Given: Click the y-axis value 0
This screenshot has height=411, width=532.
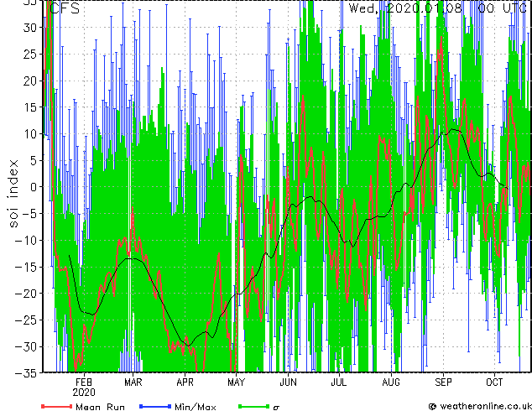Looking at the screenshot, I should [x=34, y=187].
